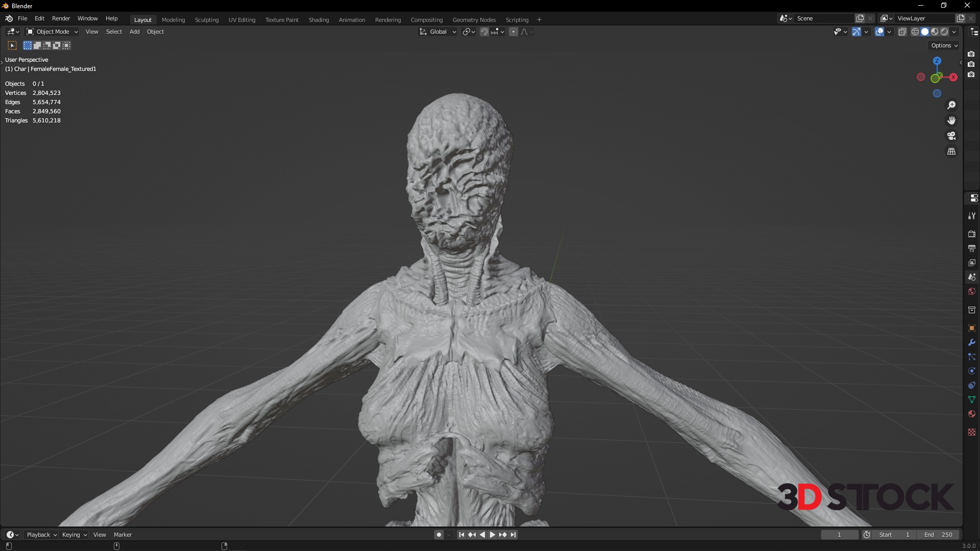Click the zoom view magnifier icon
The width and height of the screenshot is (980, 551).
[x=951, y=105]
